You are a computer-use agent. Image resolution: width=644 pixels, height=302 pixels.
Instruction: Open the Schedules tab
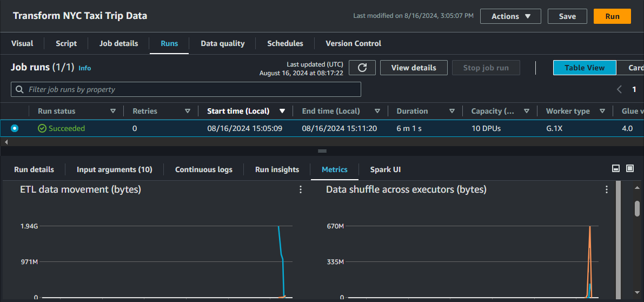(285, 43)
